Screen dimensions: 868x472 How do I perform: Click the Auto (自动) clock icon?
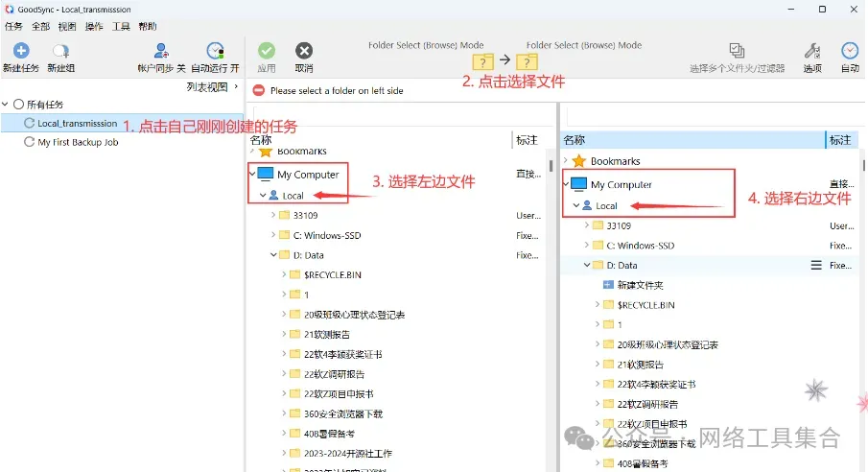point(850,51)
